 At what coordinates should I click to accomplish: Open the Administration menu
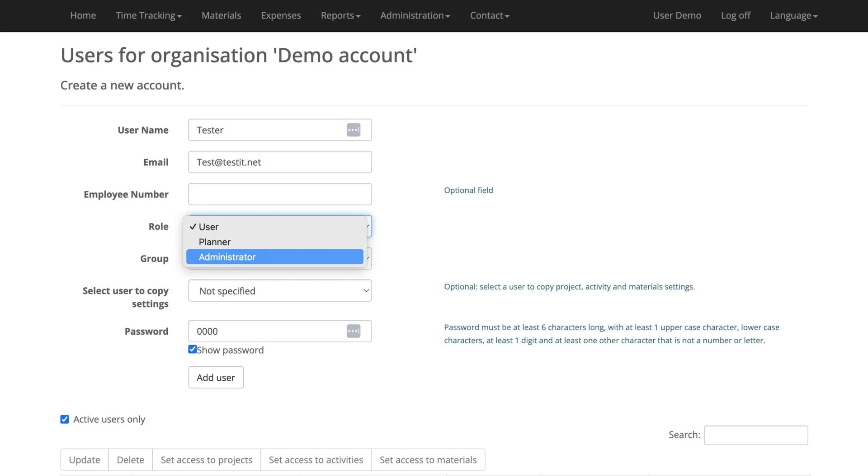pyautogui.click(x=415, y=16)
